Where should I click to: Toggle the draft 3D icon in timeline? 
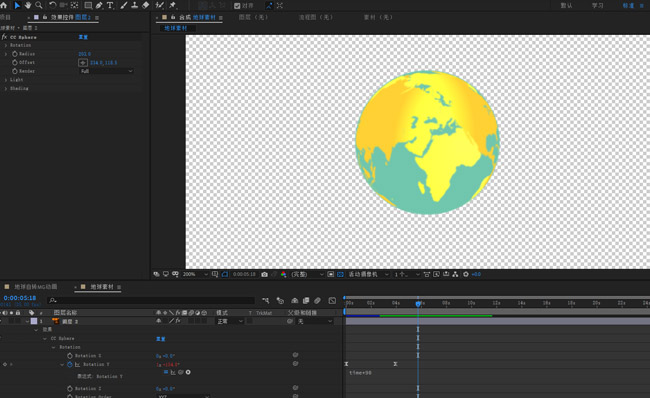pos(280,301)
